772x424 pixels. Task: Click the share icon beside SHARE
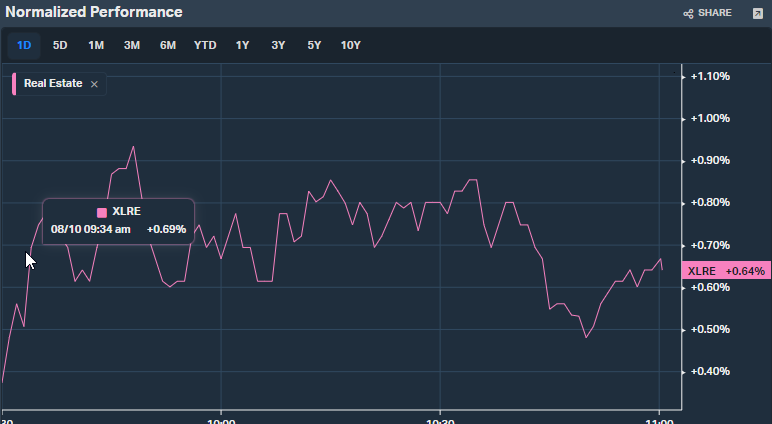point(688,13)
